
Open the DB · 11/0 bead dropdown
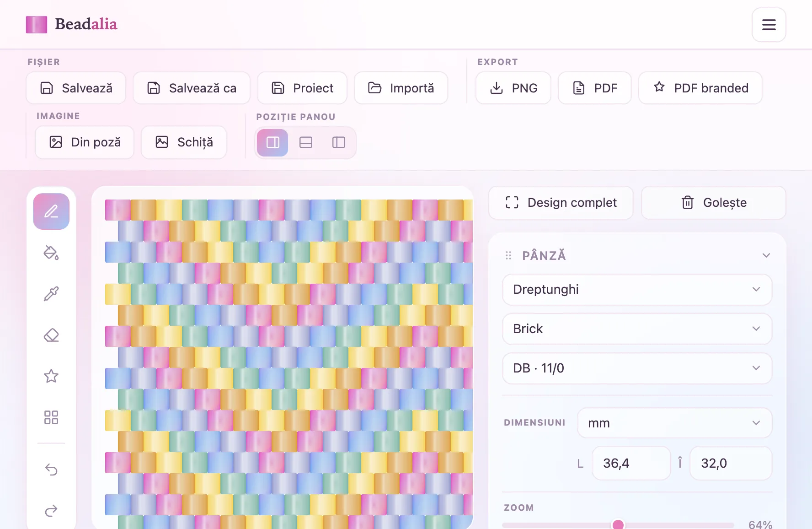637,368
